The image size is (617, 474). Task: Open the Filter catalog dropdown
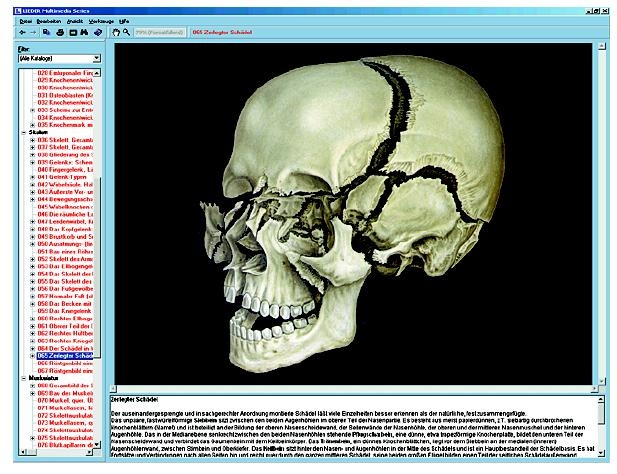coord(96,59)
